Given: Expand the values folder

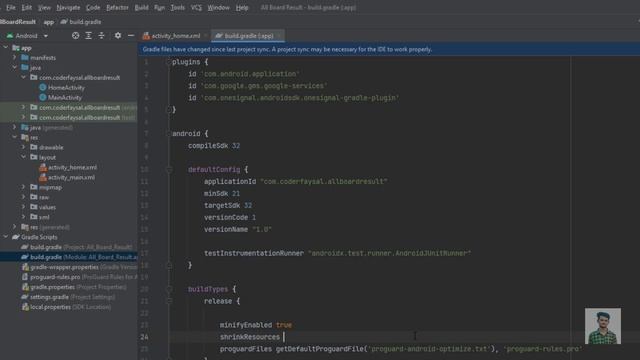Looking at the screenshot, I should [24, 207].
